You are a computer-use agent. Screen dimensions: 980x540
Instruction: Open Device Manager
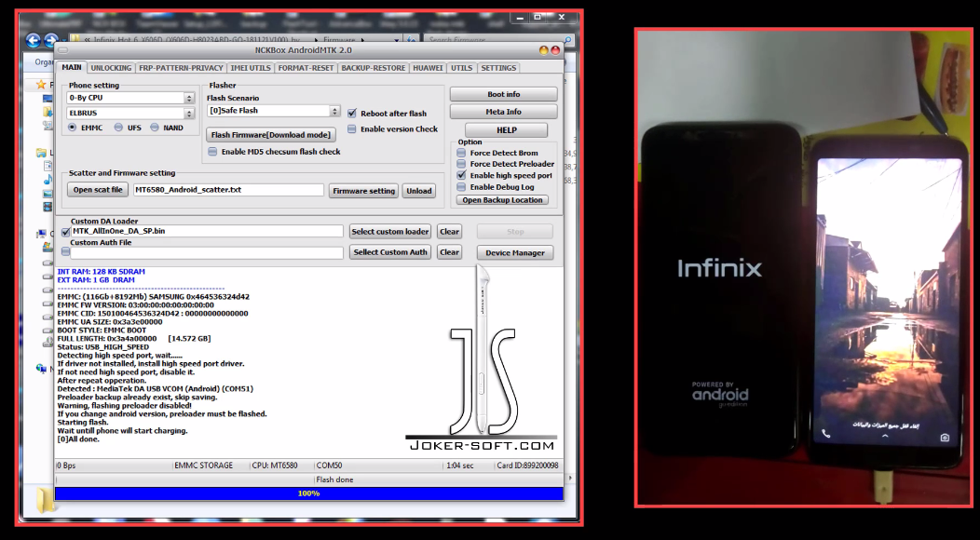pyautogui.click(x=514, y=252)
